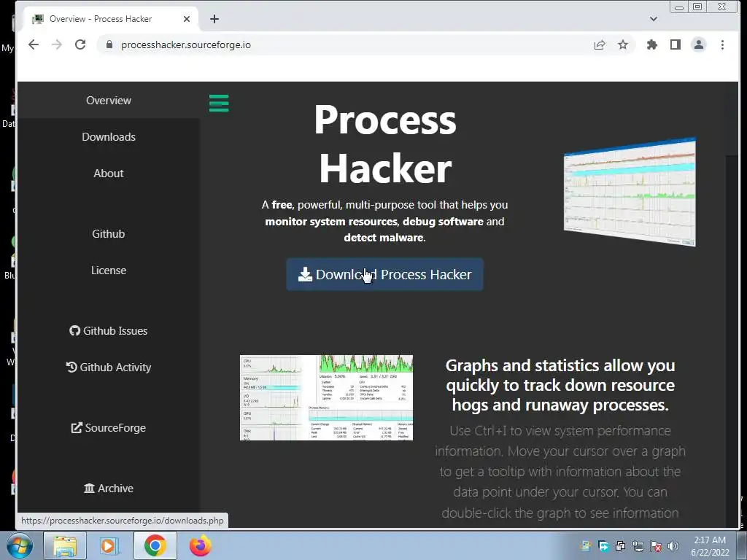Open the Chrome profile avatar
This screenshot has width=747, height=560.
click(698, 44)
